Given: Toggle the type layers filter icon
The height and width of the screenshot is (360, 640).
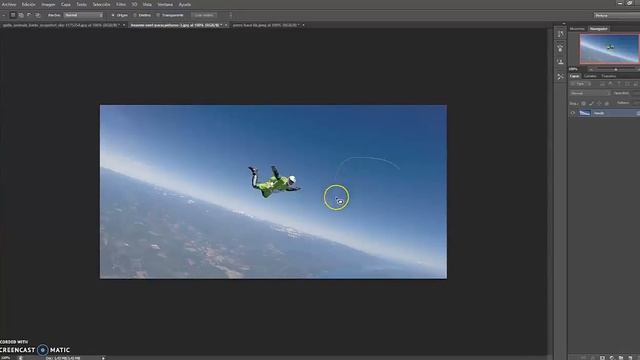Looking at the screenshot, I should click(619, 84).
